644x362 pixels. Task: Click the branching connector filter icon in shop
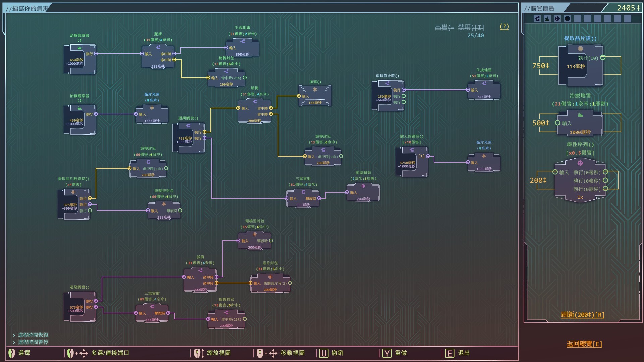(x=537, y=19)
